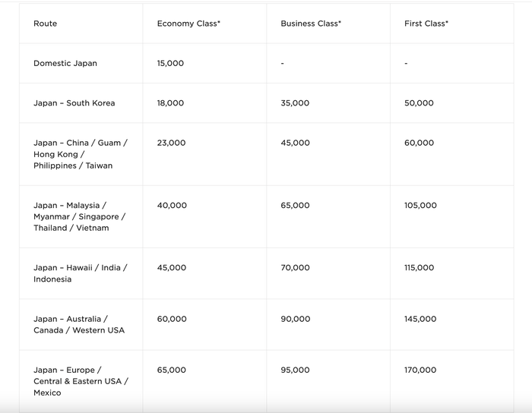This screenshot has width=532, height=413.
Task: Click the Japan – Europe / Mexico route cell
Action: pyautogui.click(x=81, y=381)
